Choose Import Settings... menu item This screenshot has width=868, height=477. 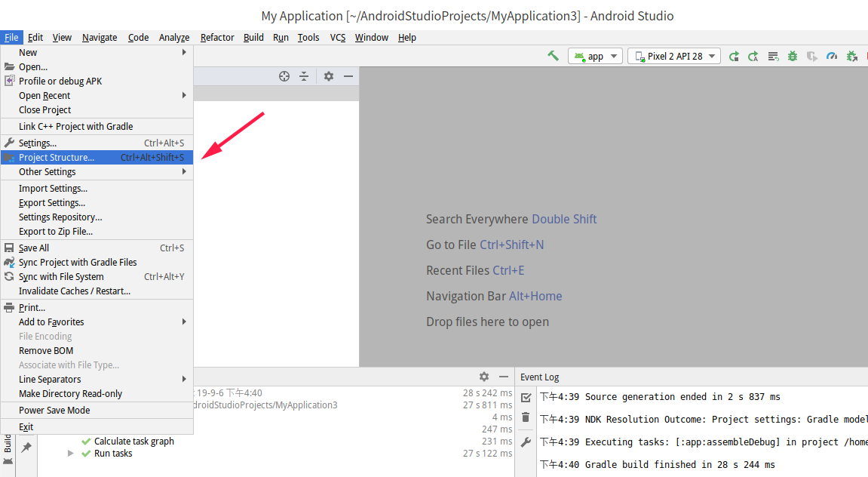97,189
